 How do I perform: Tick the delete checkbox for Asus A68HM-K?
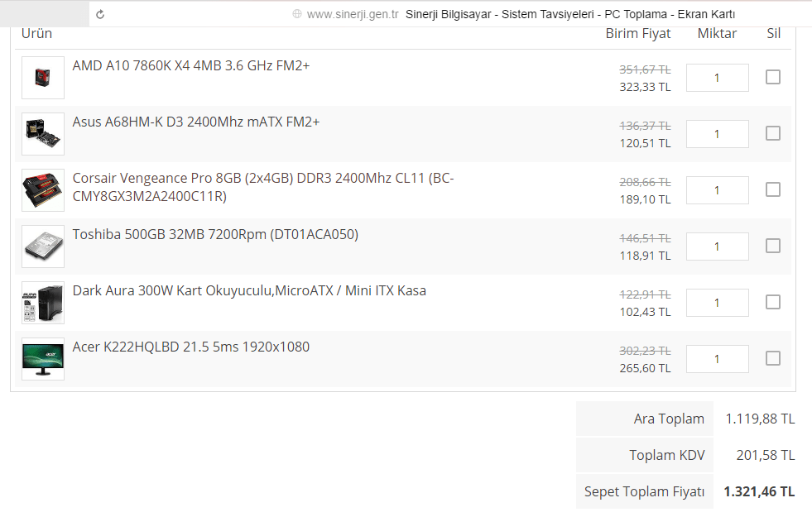pyautogui.click(x=772, y=133)
